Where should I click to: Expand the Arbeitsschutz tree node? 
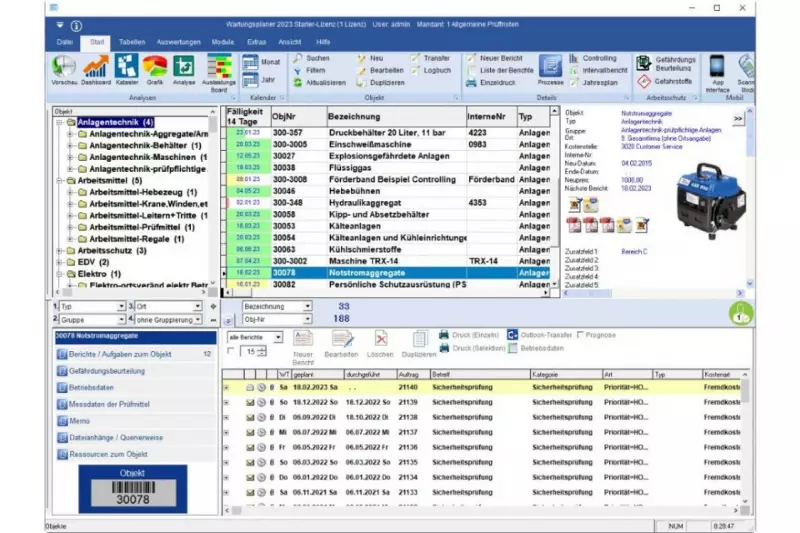pyautogui.click(x=59, y=250)
